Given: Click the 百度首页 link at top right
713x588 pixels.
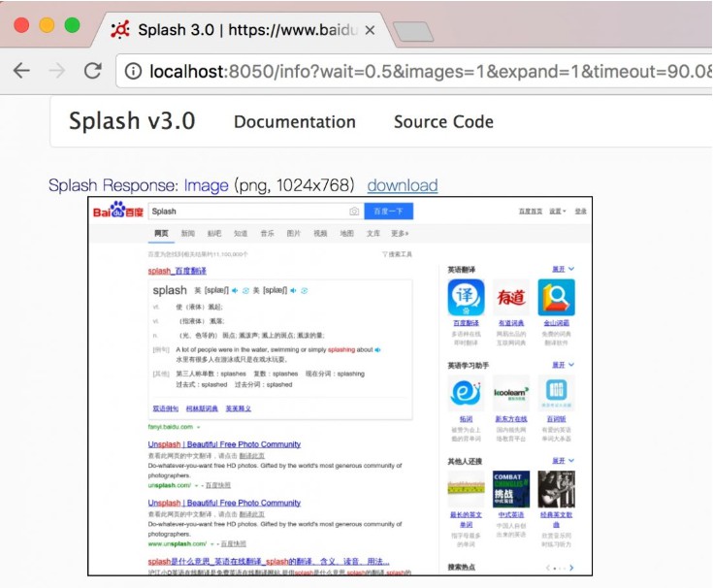Looking at the screenshot, I should point(531,212).
